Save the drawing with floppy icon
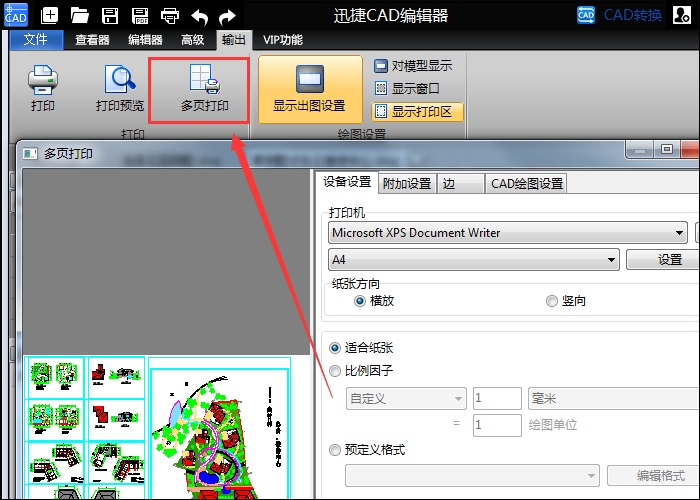 [x=110, y=16]
